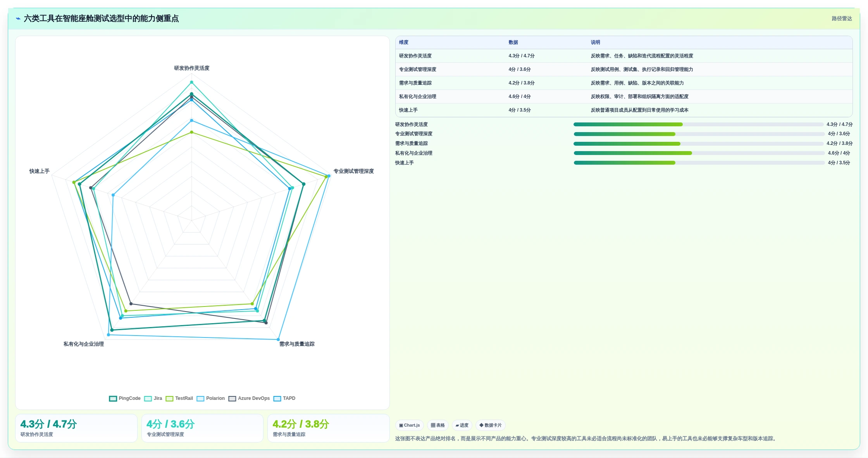
Task: Click description 反映权限、审计、部署和组织隔离方面的适配度
Action: [x=640, y=96]
